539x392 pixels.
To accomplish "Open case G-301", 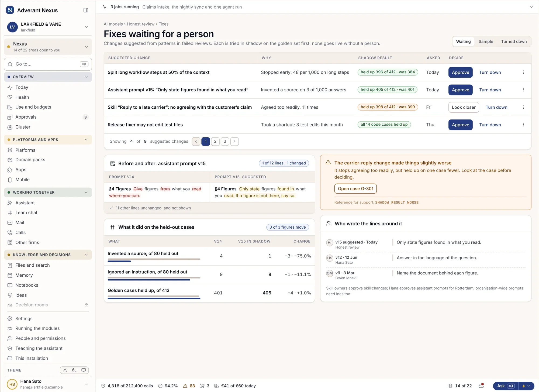I will [x=355, y=189].
